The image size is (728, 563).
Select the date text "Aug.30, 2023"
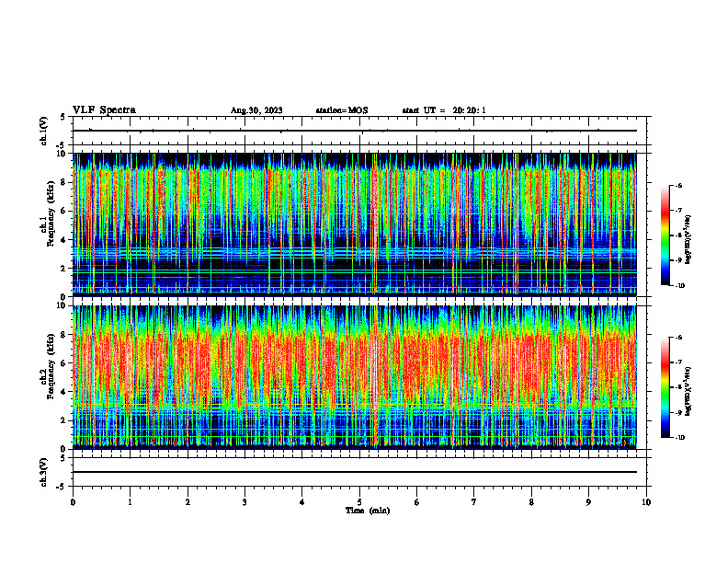pyautogui.click(x=256, y=110)
